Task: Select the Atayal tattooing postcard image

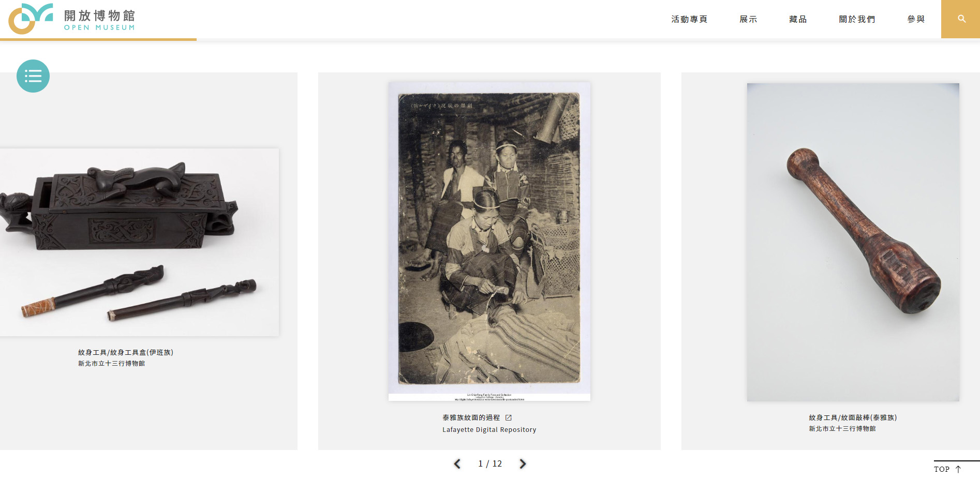Action: click(489, 241)
